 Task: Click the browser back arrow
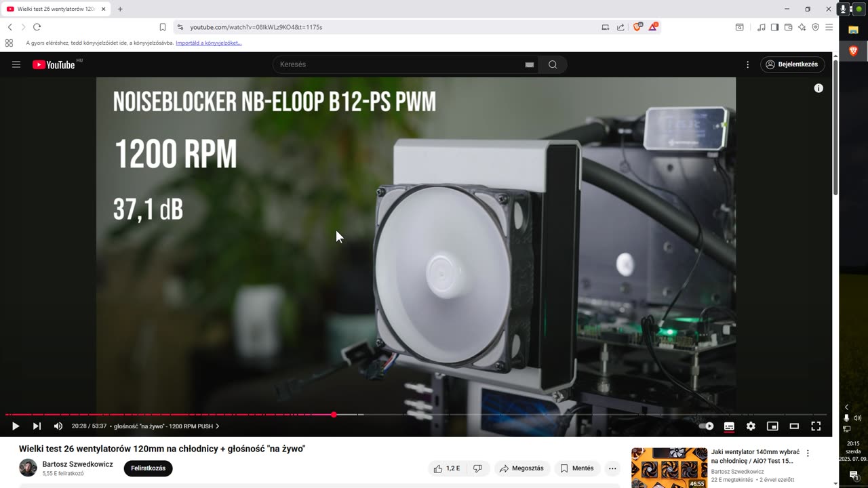9,27
